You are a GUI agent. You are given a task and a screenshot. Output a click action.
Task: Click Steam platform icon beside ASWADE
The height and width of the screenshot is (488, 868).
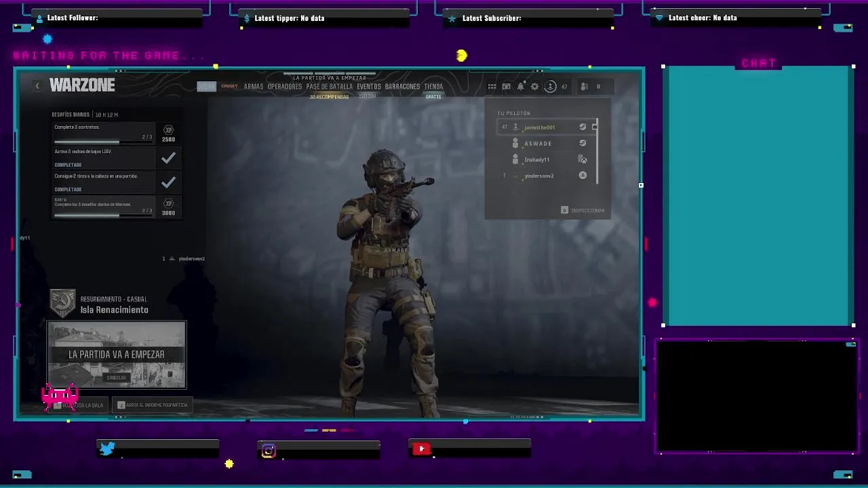[583, 143]
